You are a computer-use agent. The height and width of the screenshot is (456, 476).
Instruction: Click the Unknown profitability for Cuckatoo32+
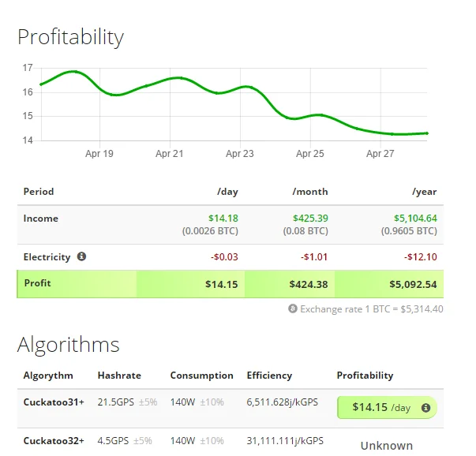click(386, 445)
